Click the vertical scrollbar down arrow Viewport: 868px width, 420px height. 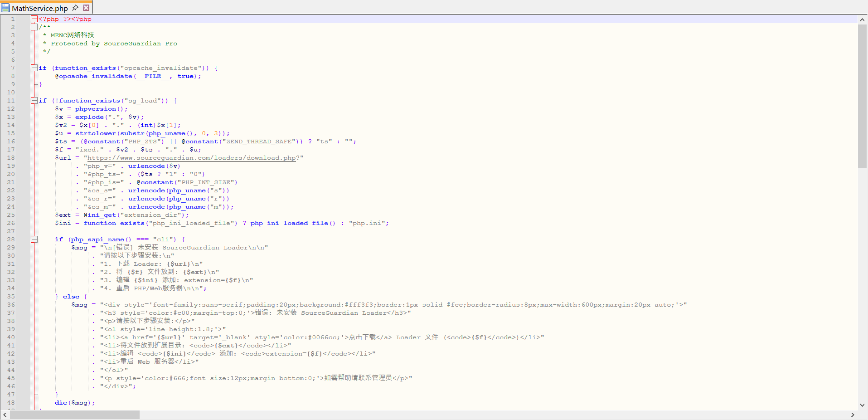tap(862, 405)
